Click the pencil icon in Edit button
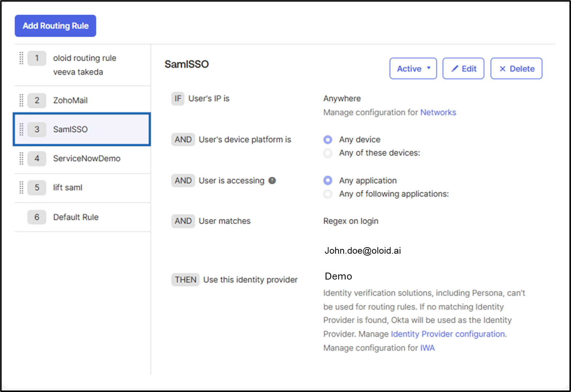This screenshot has width=571, height=392. tap(455, 69)
